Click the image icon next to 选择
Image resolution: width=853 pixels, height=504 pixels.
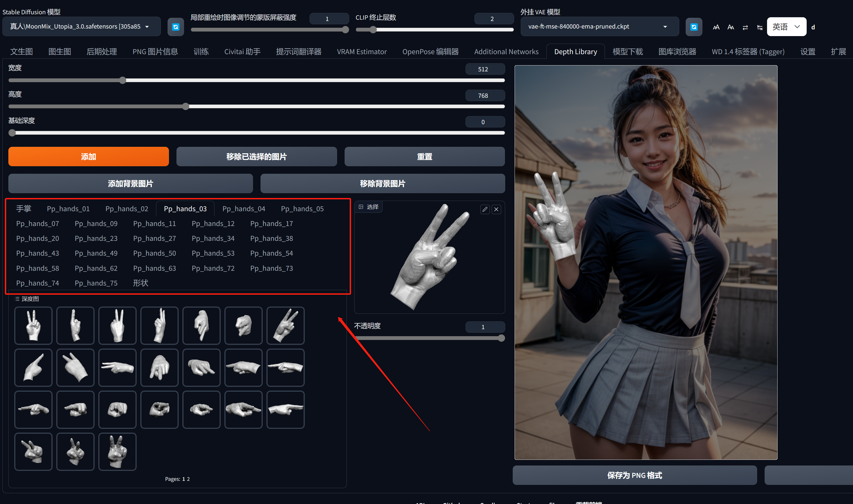pos(361,207)
